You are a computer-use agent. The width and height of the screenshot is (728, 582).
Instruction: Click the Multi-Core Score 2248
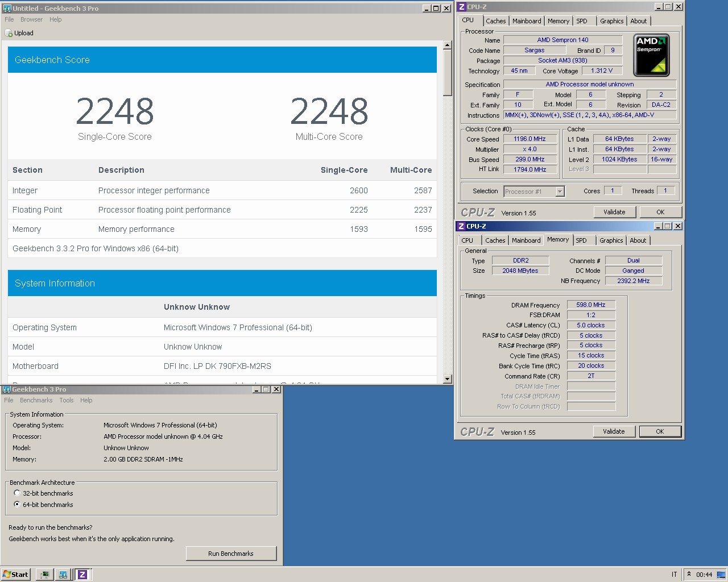coord(329,111)
